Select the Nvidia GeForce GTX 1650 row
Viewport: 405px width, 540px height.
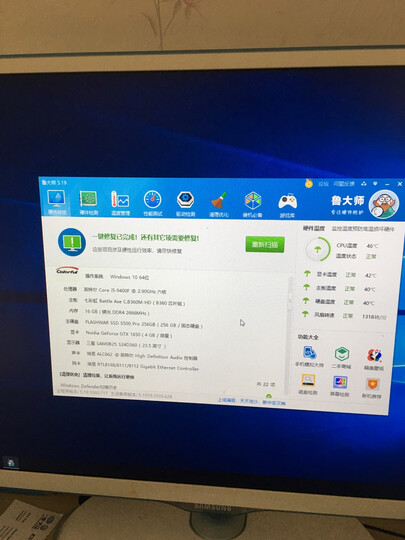[x=121, y=334]
